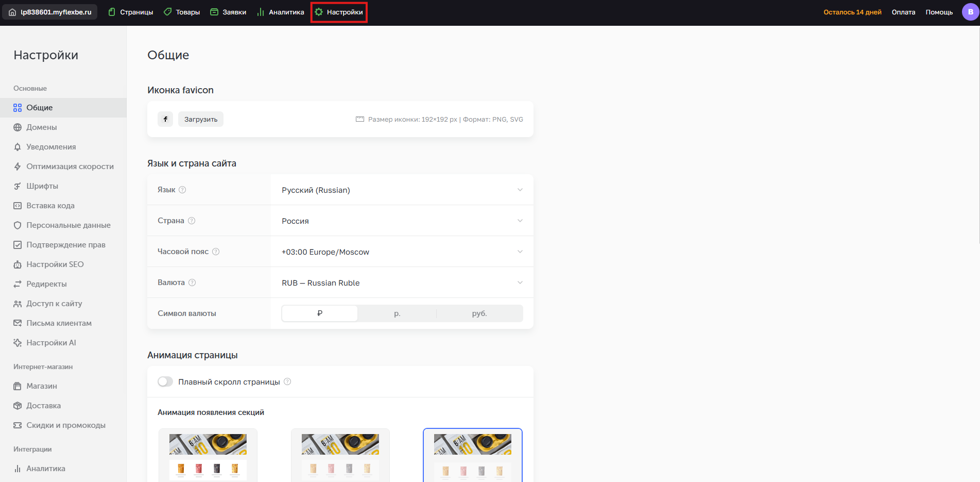The image size is (980, 482).
Task: Click the Общие grid icon in sidebar
Action: tap(18, 108)
